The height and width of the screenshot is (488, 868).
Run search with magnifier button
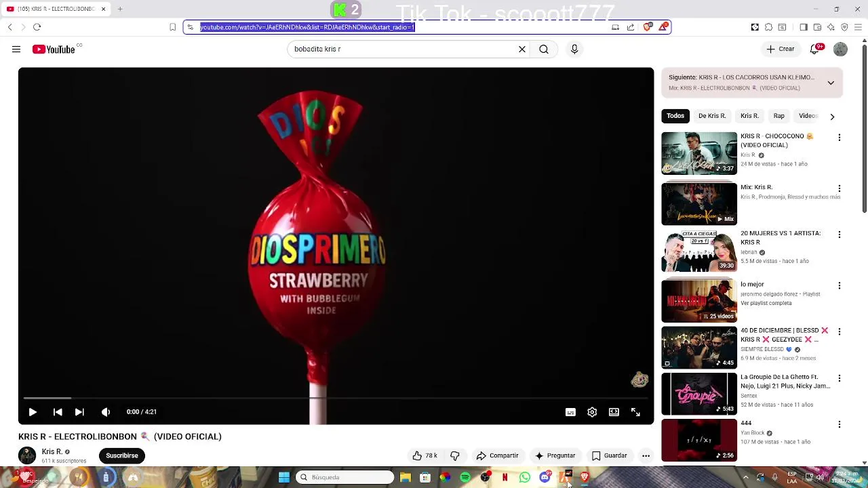point(544,49)
